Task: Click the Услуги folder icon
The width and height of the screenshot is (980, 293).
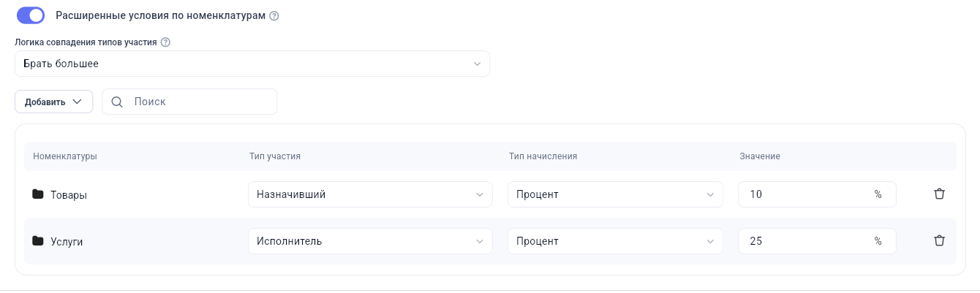Action: click(x=38, y=240)
